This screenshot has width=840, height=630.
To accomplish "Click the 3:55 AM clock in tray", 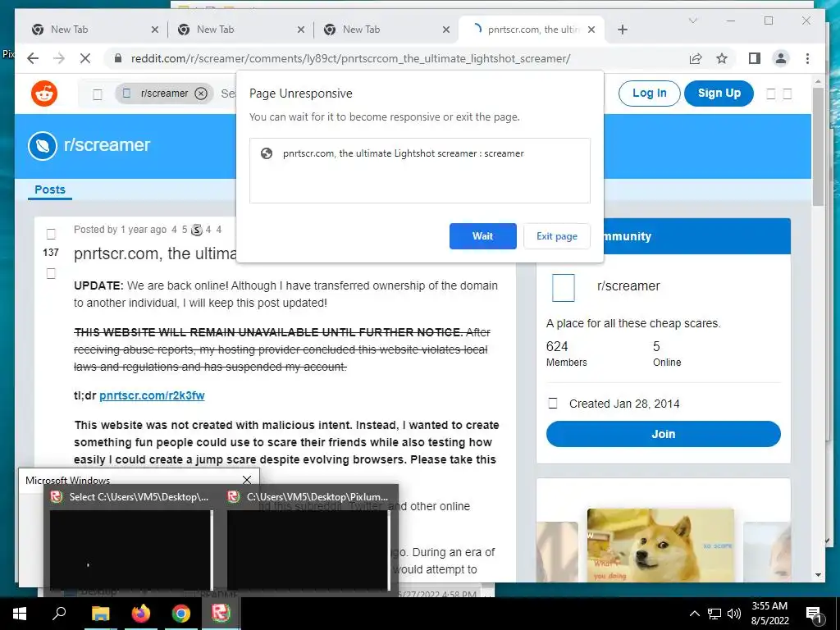I will [x=769, y=606].
